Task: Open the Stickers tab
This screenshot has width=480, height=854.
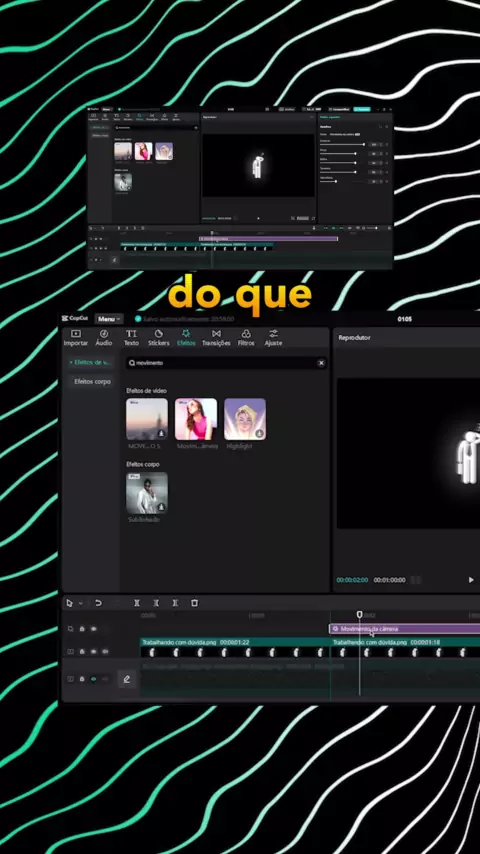Action: (159, 338)
